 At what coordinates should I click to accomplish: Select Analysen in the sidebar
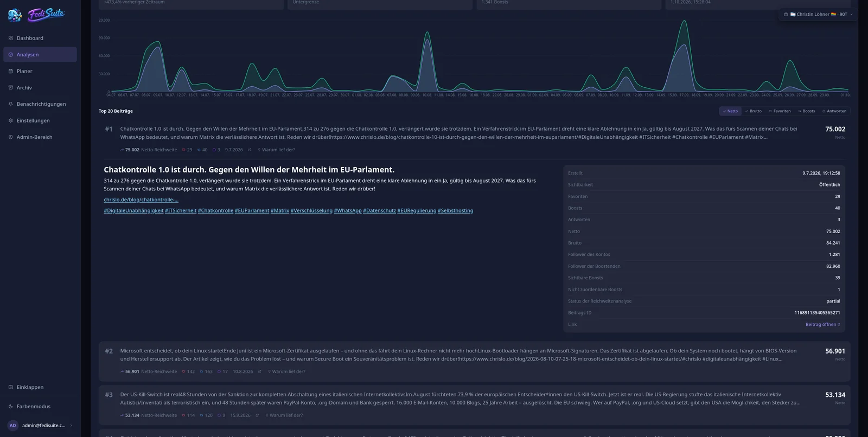click(x=40, y=55)
